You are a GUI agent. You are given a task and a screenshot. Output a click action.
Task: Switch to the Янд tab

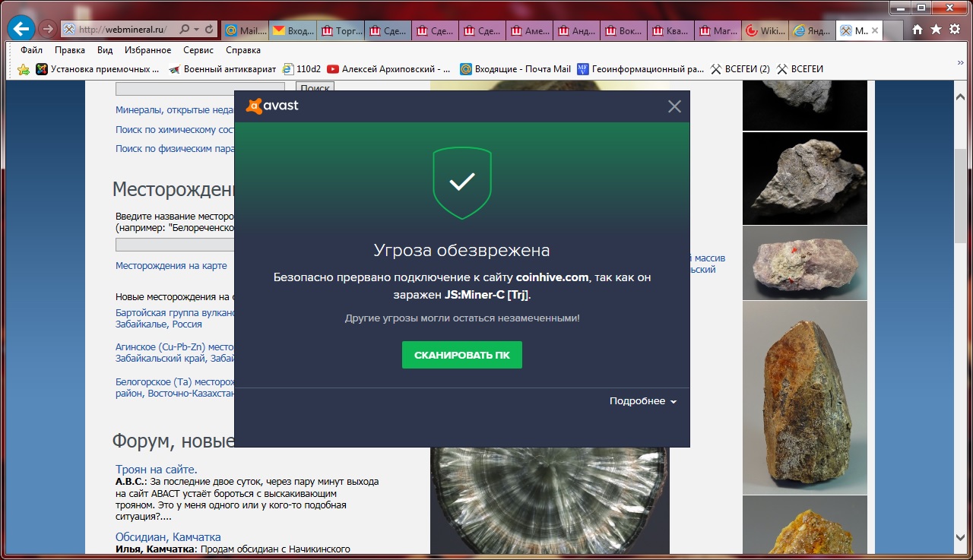click(x=813, y=30)
